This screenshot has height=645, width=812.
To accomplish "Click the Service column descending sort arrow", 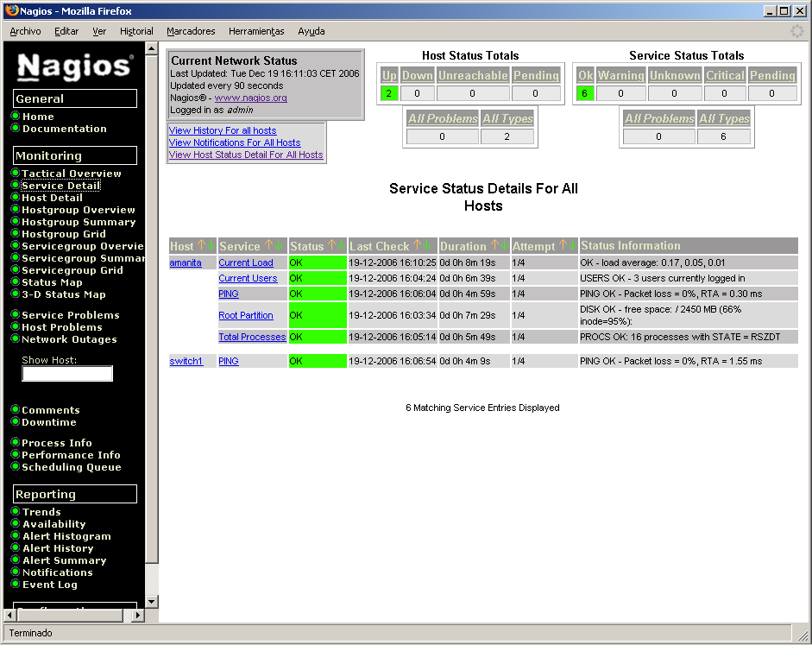I will tap(278, 244).
